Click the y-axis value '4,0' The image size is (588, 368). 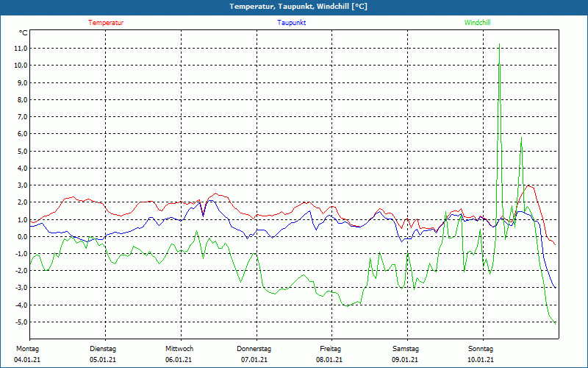tap(21, 169)
